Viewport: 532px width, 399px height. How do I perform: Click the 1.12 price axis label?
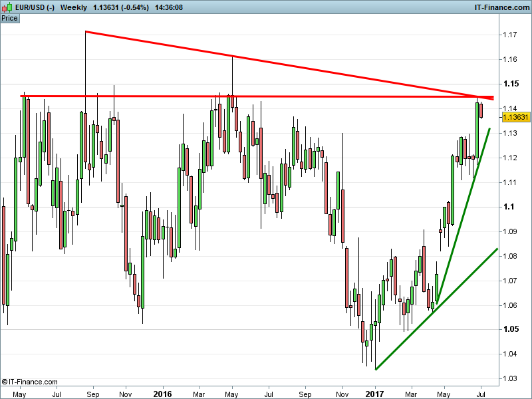[x=510, y=158]
